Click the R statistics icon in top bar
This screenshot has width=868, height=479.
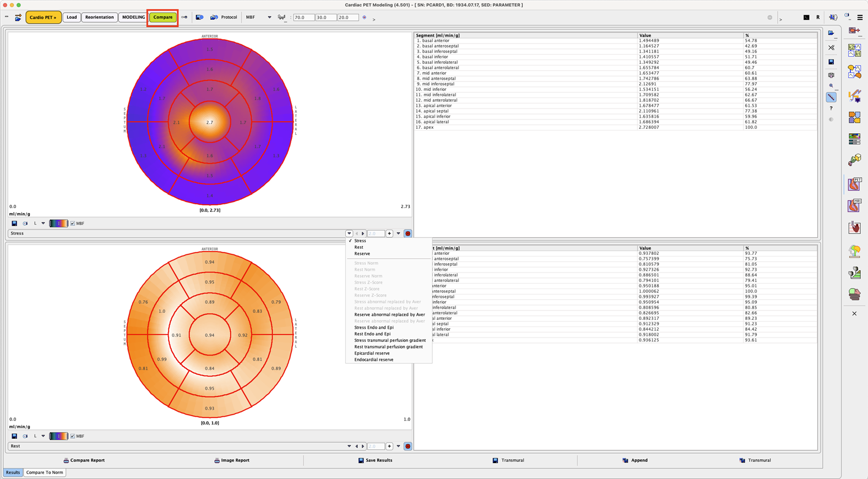(818, 18)
